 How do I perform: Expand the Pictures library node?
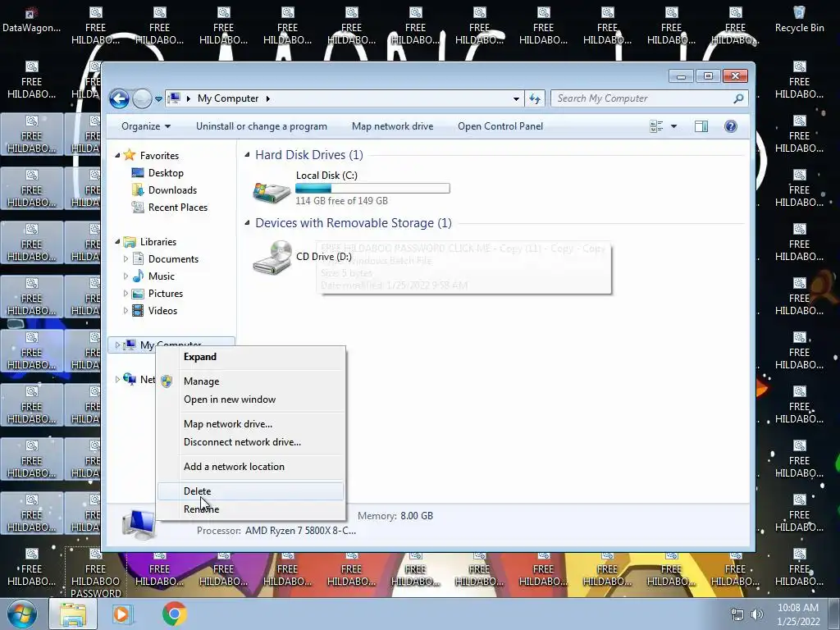click(126, 294)
